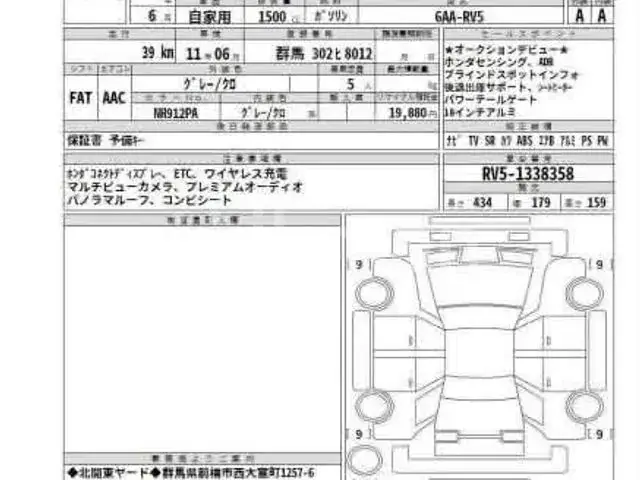The height and width of the screenshot is (480, 640).
Task: Select the engine displacement 1500
Action: (272, 17)
